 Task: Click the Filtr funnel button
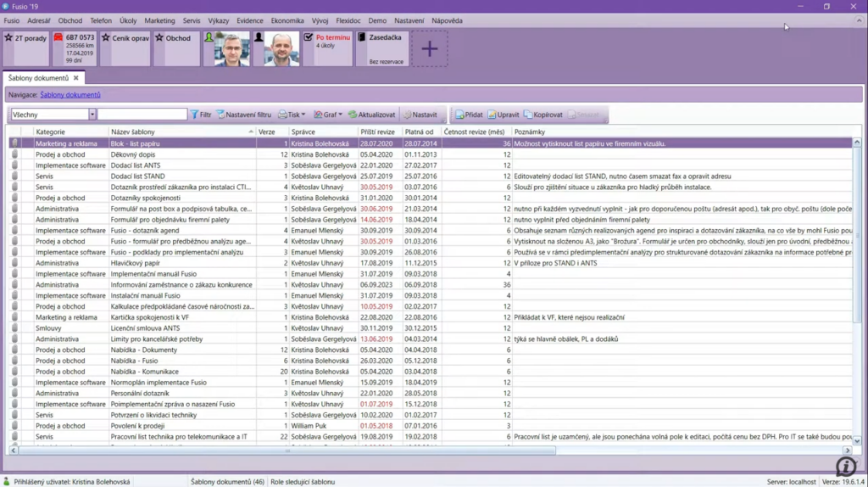click(201, 115)
